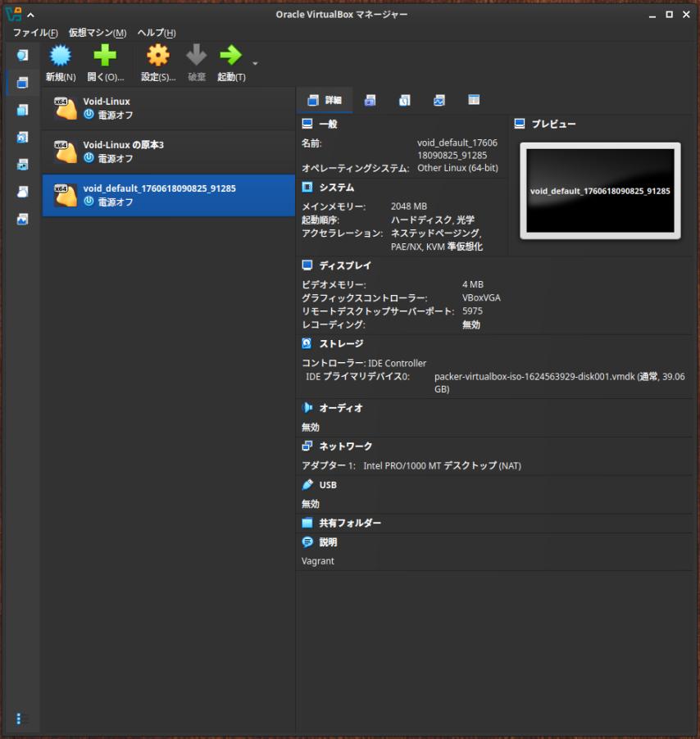Open the media manager icon in the sidebar
The width and height of the screenshot is (700, 739).
point(22,137)
